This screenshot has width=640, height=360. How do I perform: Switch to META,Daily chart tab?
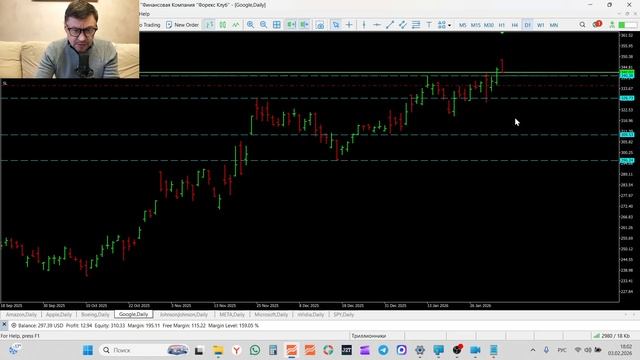point(232,315)
